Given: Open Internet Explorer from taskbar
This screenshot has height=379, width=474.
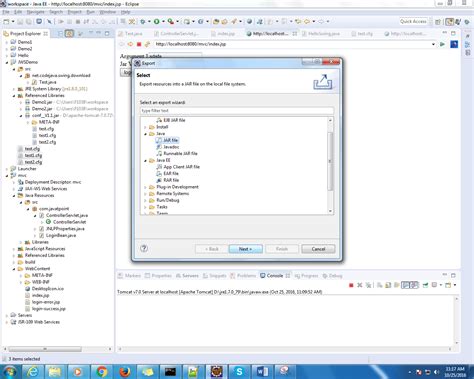Looking at the screenshot, I should pyautogui.click(x=33, y=372).
